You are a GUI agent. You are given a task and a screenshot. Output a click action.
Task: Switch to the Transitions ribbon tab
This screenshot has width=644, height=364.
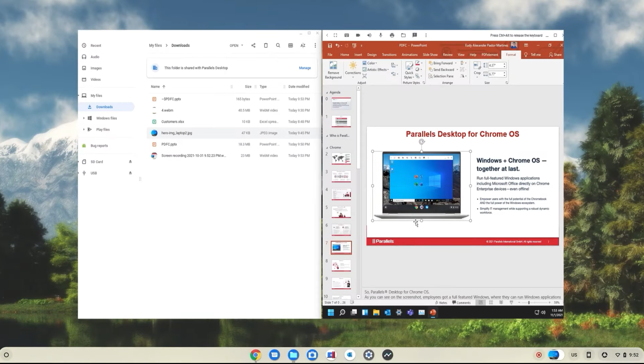point(389,55)
